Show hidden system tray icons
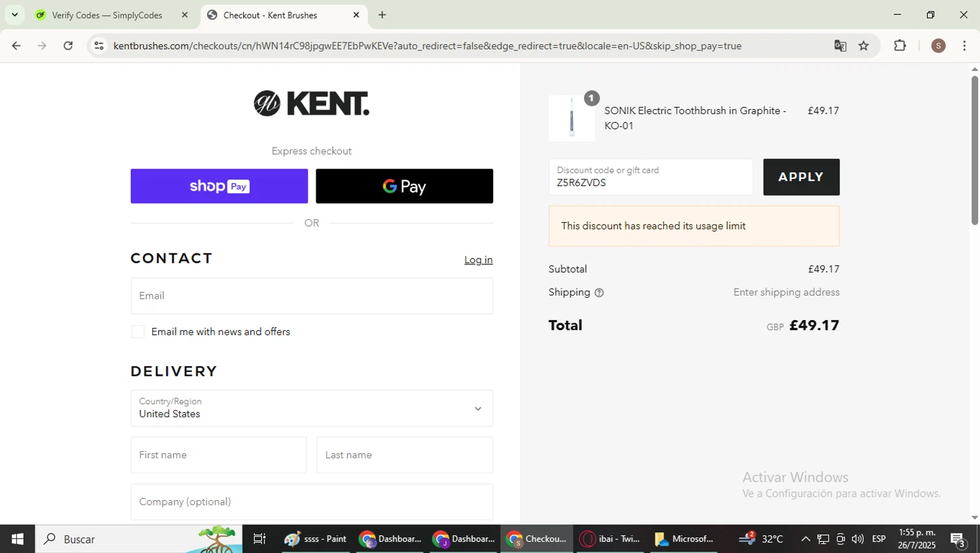Viewport: 980px width, 553px height. (x=806, y=539)
